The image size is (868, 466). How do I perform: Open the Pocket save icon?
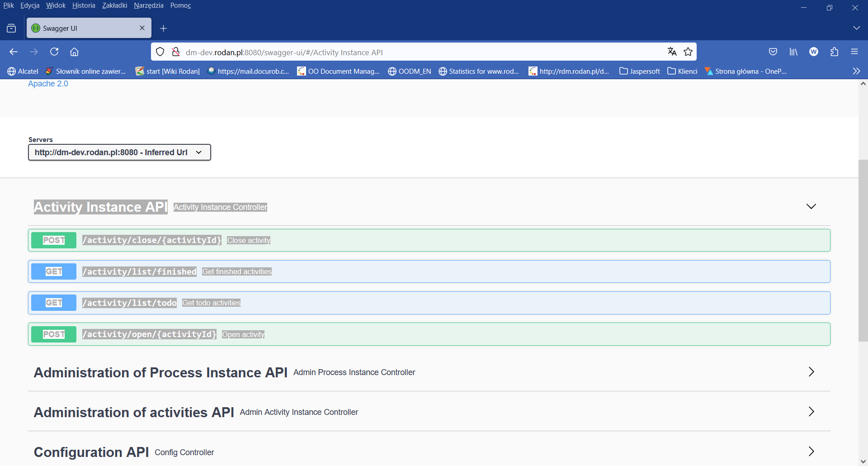[x=773, y=52]
